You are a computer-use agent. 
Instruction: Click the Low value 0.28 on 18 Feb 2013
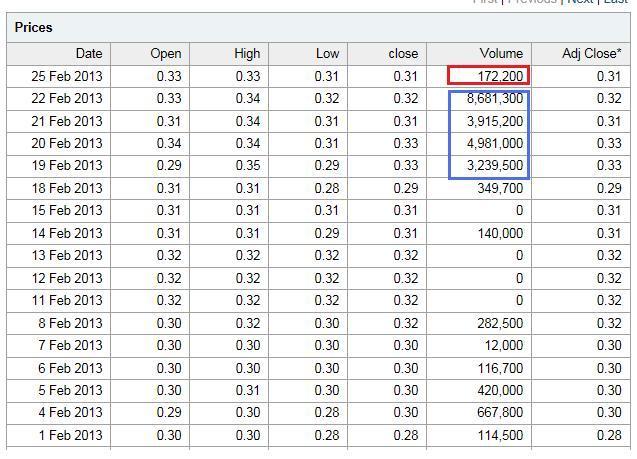pos(327,188)
